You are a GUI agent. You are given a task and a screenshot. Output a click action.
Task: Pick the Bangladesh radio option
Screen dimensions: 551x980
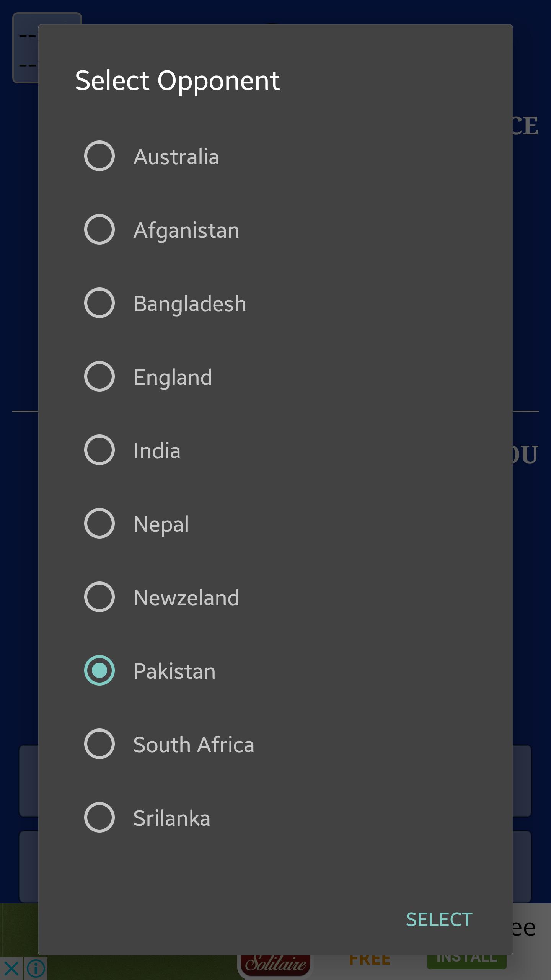click(99, 303)
